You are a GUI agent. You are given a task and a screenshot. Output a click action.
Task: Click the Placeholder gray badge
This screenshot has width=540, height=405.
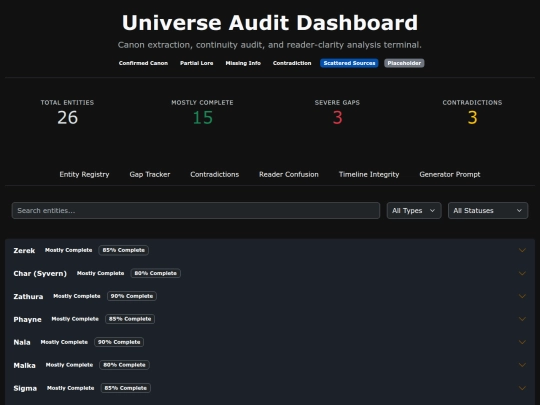point(404,63)
